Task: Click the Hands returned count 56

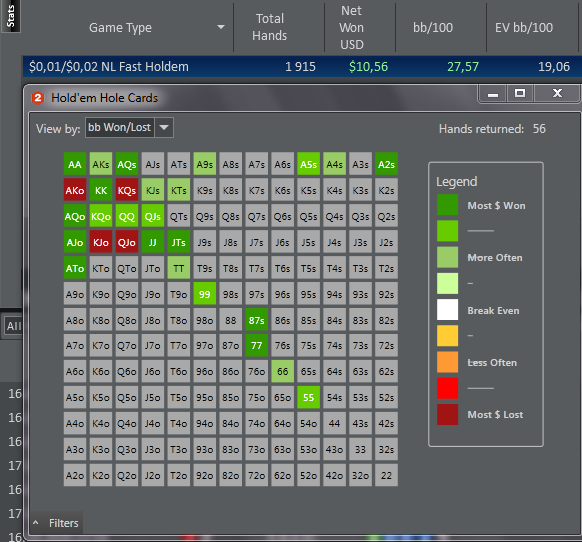Action: [539, 129]
